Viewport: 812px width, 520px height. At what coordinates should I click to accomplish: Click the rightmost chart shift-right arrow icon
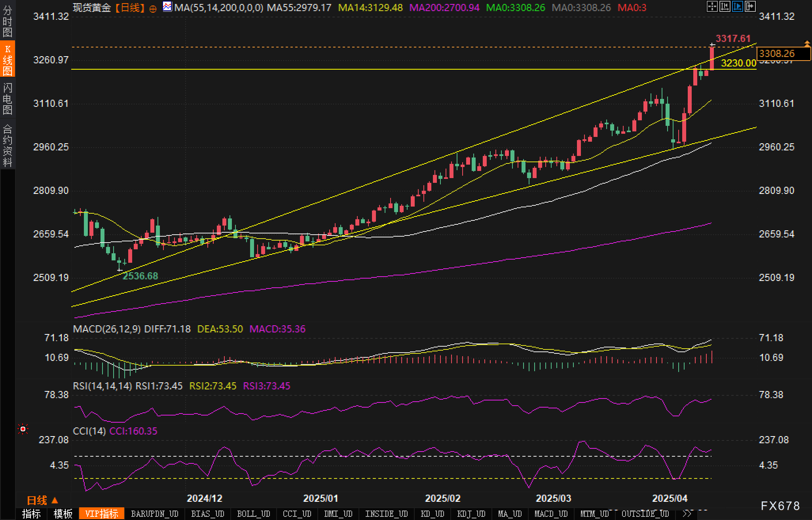(750, 6)
